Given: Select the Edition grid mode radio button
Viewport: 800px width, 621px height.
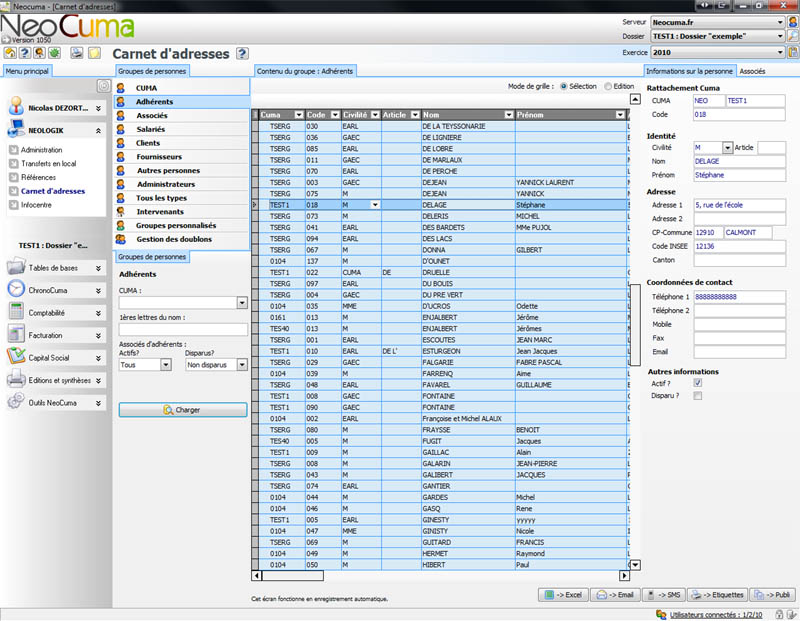Looking at the screenshot, I should point(608,86).
